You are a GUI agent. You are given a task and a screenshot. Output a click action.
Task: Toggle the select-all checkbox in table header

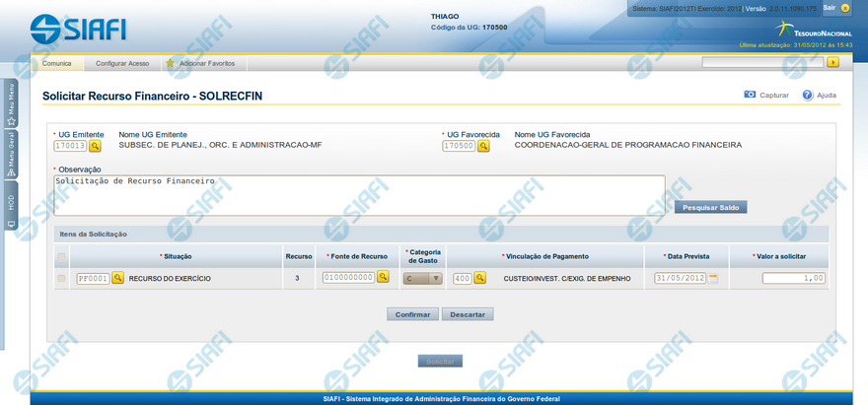[x=61, y=257]
